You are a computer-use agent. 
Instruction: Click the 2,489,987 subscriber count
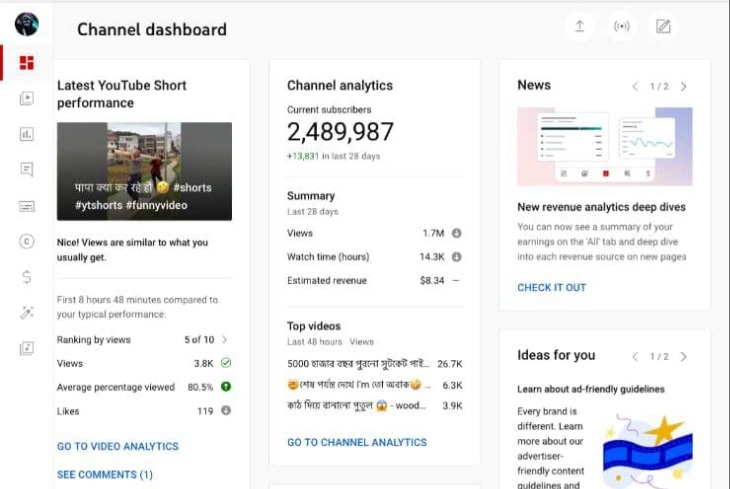click(x=340, y=132)
